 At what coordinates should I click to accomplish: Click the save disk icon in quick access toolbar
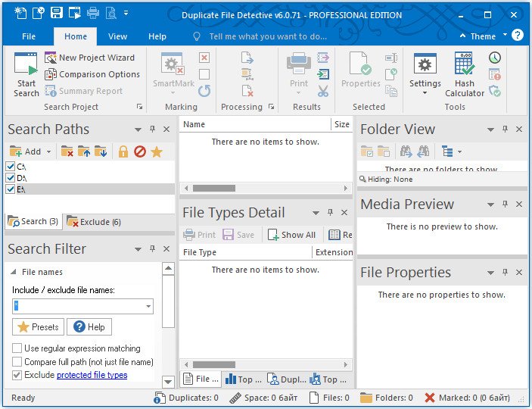click(57, 13)
